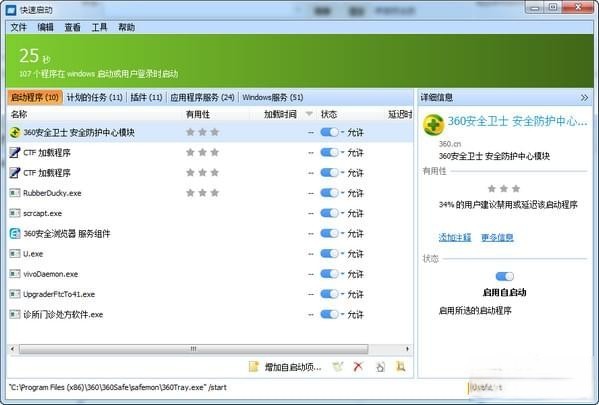Image resolution: width=599 pixels, height=405 pixels.
Task: Click the rightmost search icon in bottom toolbar
Action: click(x=400, y=367)
